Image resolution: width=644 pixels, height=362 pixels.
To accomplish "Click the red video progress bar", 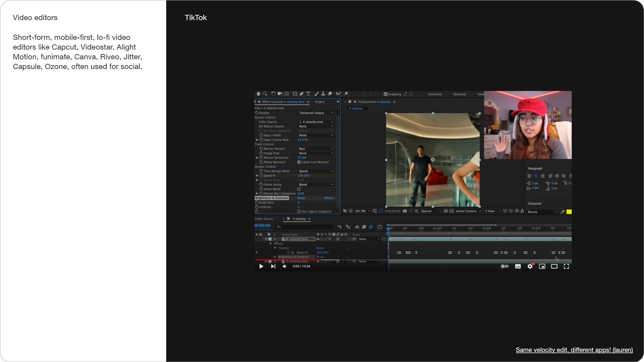I will click(287, 260).
